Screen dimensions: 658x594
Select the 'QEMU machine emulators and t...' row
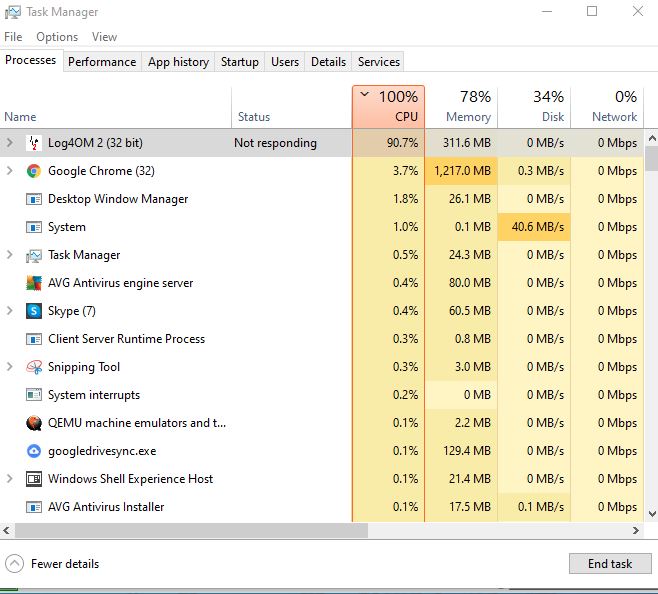click(x=322, y=423)
